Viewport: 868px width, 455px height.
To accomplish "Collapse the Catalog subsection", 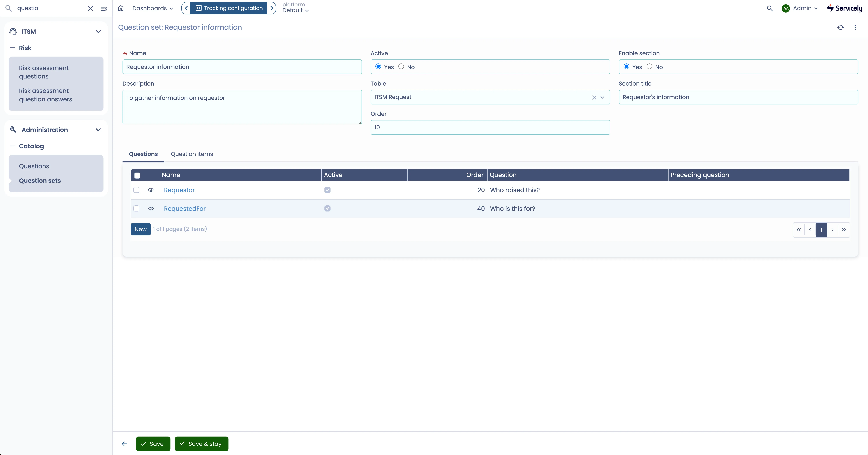I will click(12, 146).
